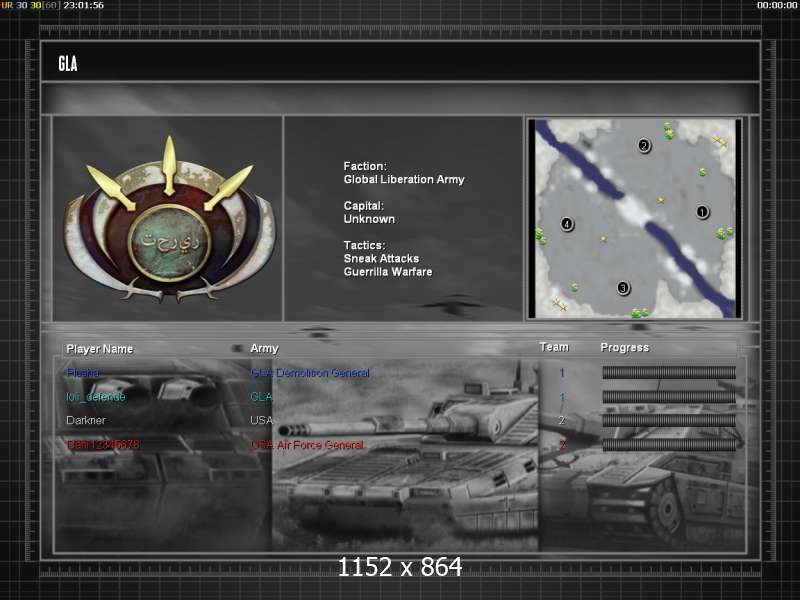Click start position 4 on the minimap
This screenshot has width=800, height=600.
pos(566,224)
